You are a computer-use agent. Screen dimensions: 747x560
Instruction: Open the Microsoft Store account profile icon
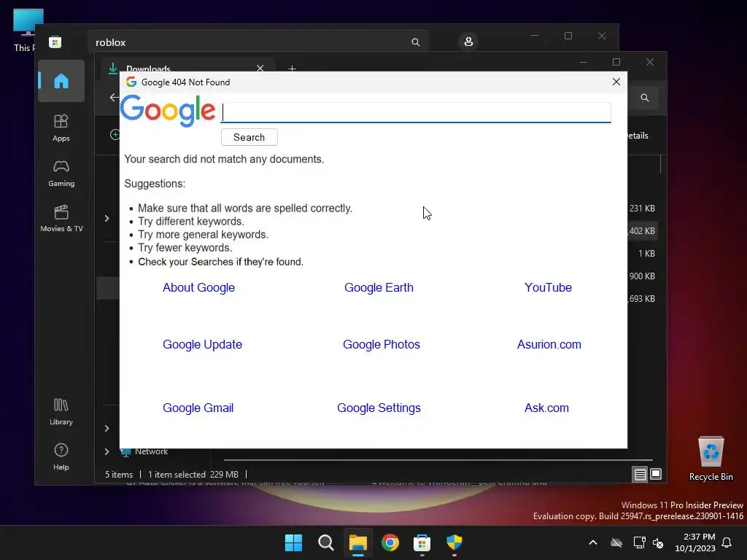[x=468, y=42]
